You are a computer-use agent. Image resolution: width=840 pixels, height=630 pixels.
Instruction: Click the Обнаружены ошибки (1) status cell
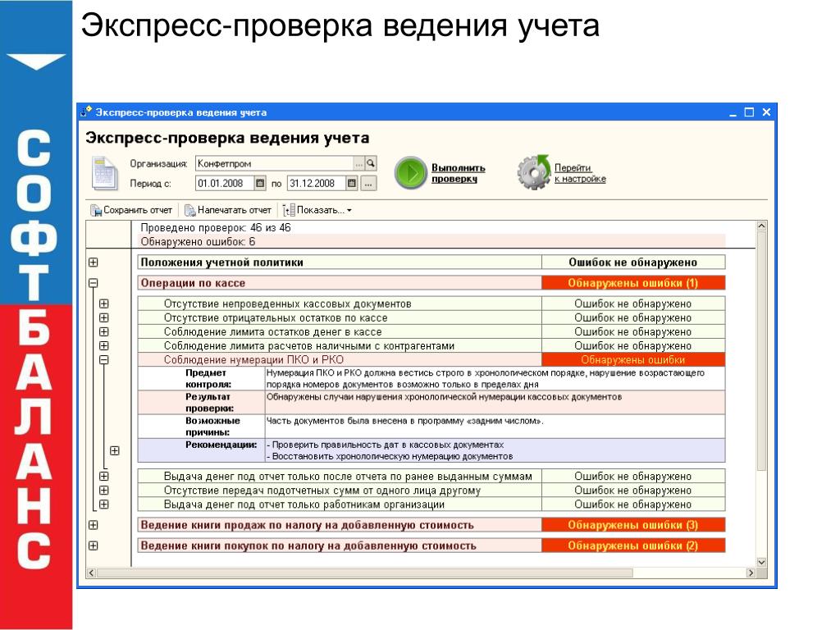[x=633, y=283]
